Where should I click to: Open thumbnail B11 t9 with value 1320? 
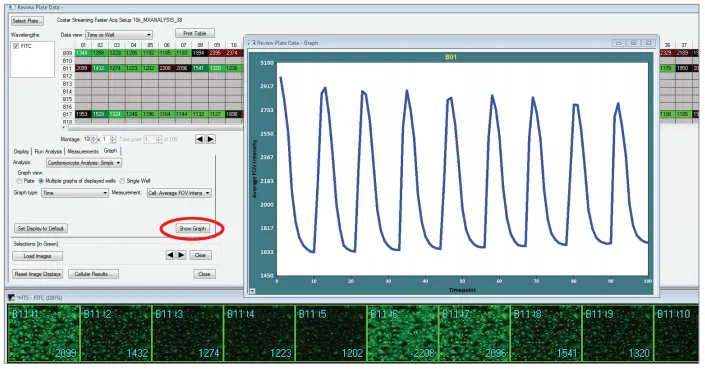pos(618,333)
